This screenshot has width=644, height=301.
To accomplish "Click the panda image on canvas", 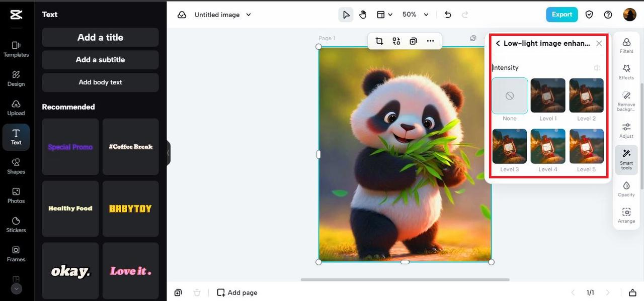I will 405,154.
